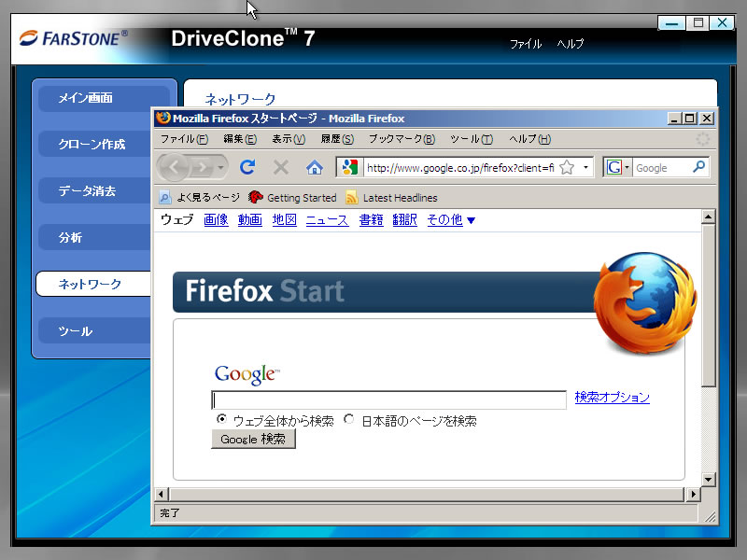Select the 日本語のページを検索 radio button
The width and height of the screenshot is (747, 560).
349,419
